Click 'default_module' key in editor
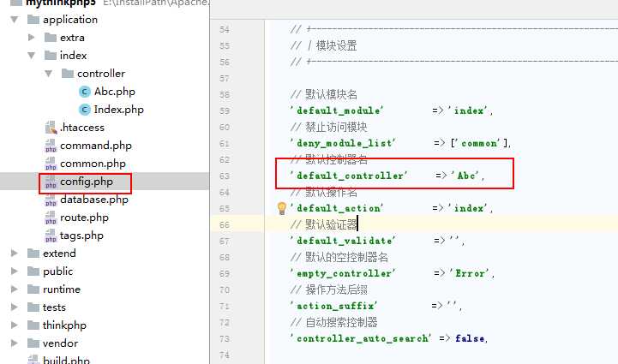The width and height of the screenshot is (618, 364). (337, 110)
